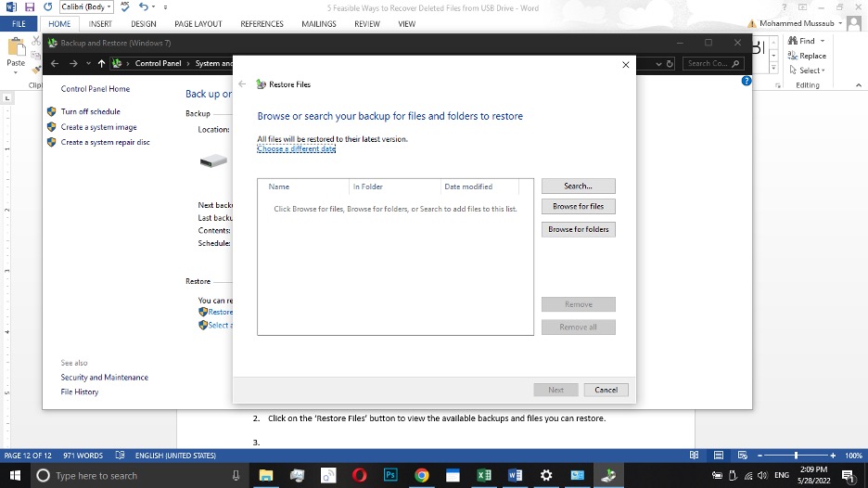Click the Forward arrow in Control Panel window
The height and width of the screenshot is (488, 868).
[x=73, y=64]
